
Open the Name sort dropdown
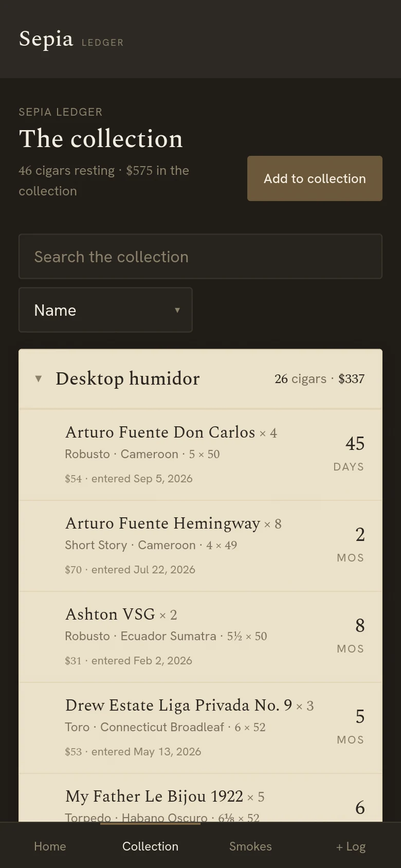[105, 310]
